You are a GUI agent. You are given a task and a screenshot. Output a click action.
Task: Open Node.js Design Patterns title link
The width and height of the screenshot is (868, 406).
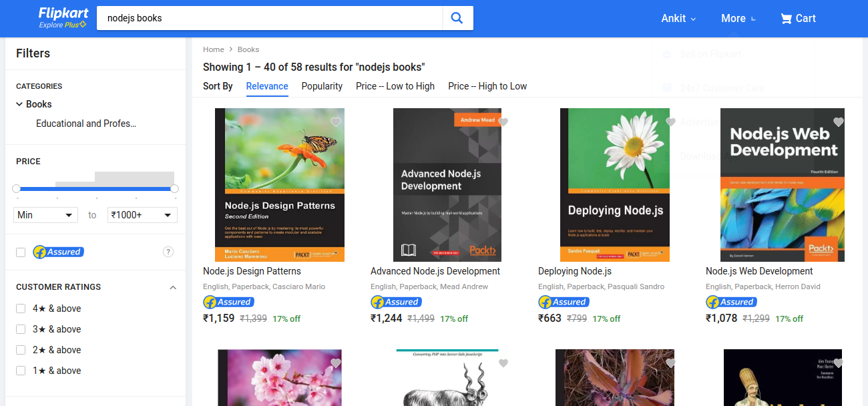point(252,271)
